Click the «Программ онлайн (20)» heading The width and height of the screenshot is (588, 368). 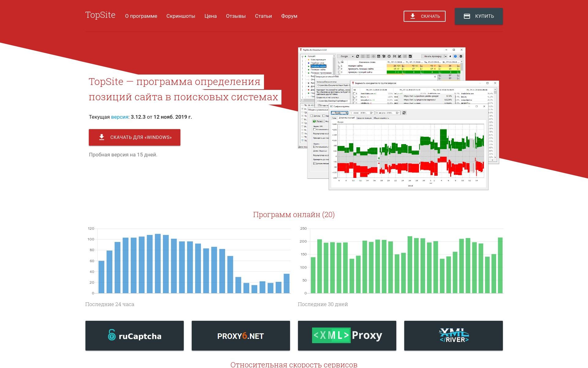[x=294, y=215]
